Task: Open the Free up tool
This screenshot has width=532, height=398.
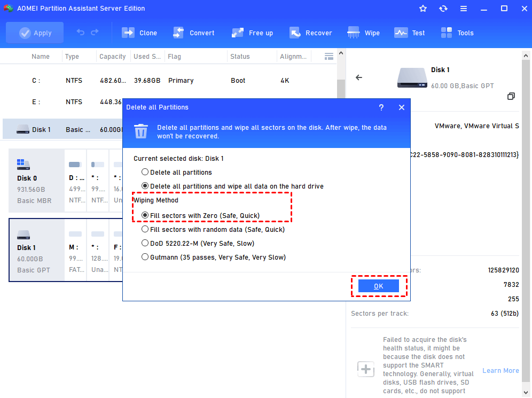Action: click(x=252, y=33)
